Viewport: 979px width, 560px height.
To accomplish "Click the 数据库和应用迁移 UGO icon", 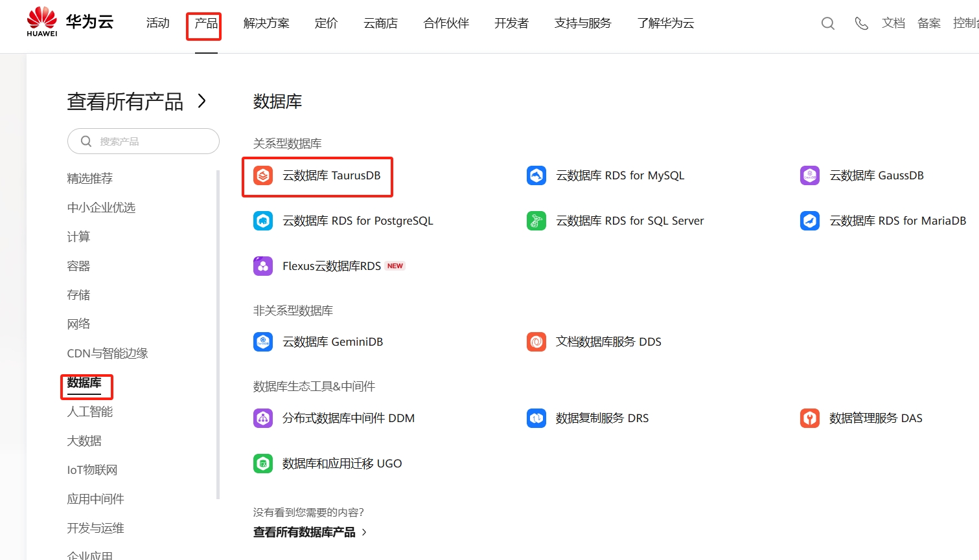I will tap(263, 464).
